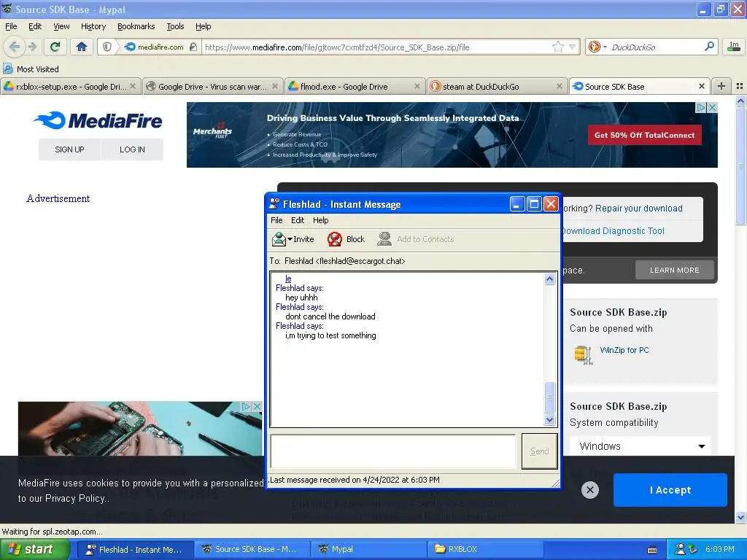Open the browser Tools menu
The width and height of the screenshot is (747, 560).
(175, 26)
